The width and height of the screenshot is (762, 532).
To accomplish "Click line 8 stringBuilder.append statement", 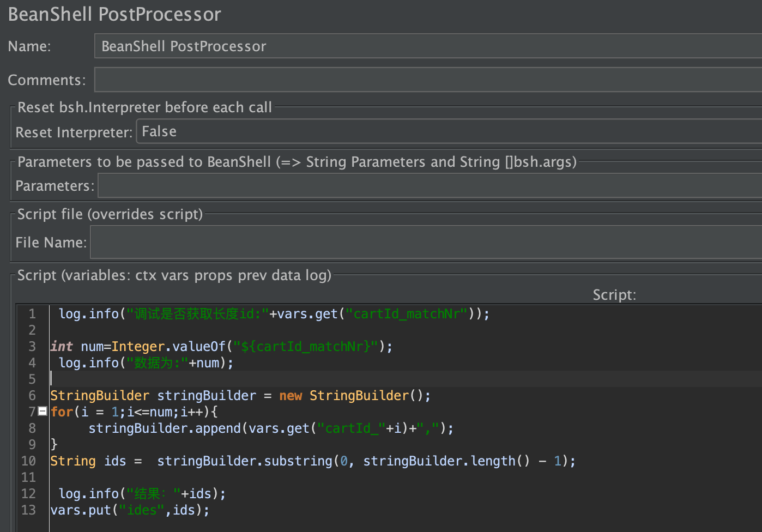I will tap(271, 428).
